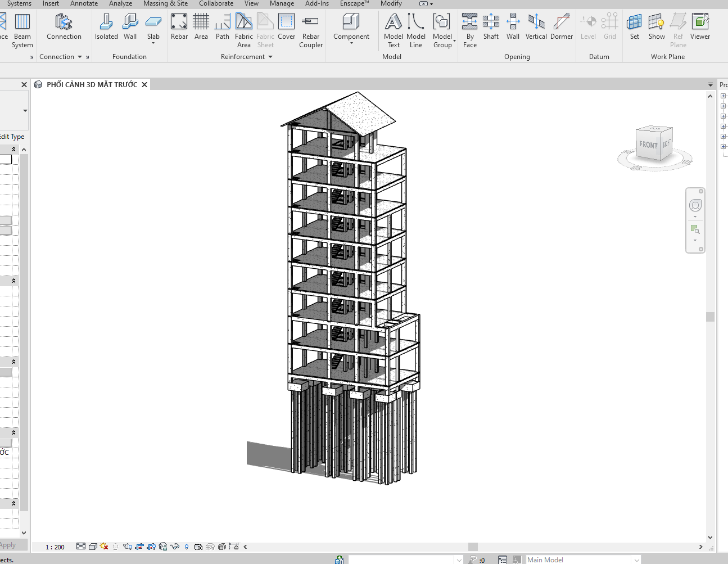Open the Main Model design options dropdown
The image size is (728, 564).
636,560
